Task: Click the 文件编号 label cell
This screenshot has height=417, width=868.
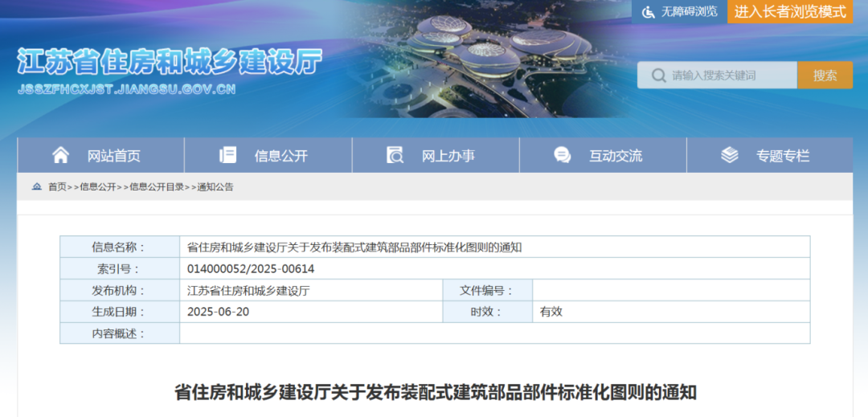Action: [x=488, y=290]
